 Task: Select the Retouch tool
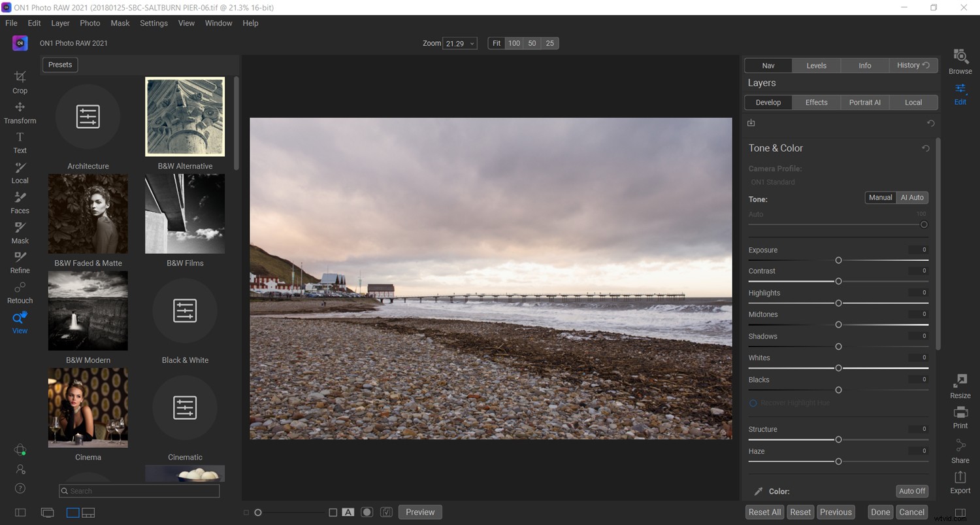(20, 292)
